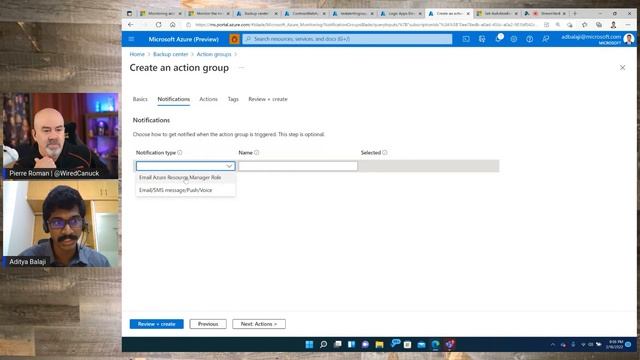The height and width of the screenshot is (360, 640).
Task: Close the Create an action group blade
Action: 622,68
